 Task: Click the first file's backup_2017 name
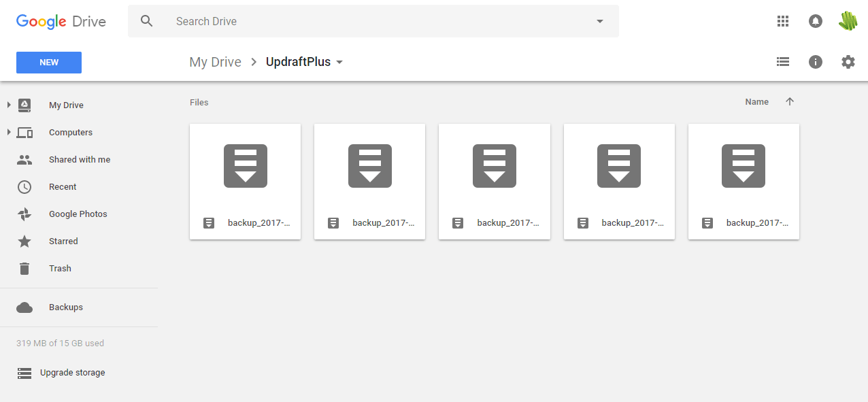click(x=259, y=223)
